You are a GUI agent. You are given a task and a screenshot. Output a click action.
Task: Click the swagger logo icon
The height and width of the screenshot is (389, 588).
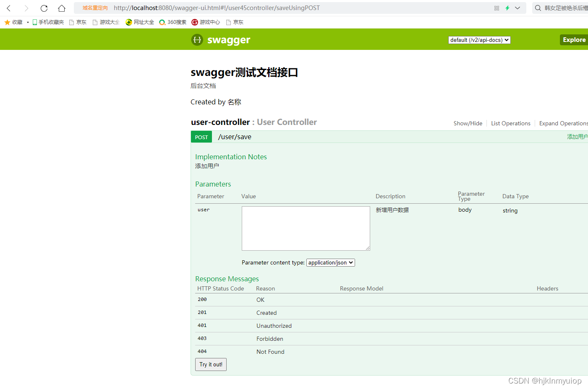[x=197, y=40]
